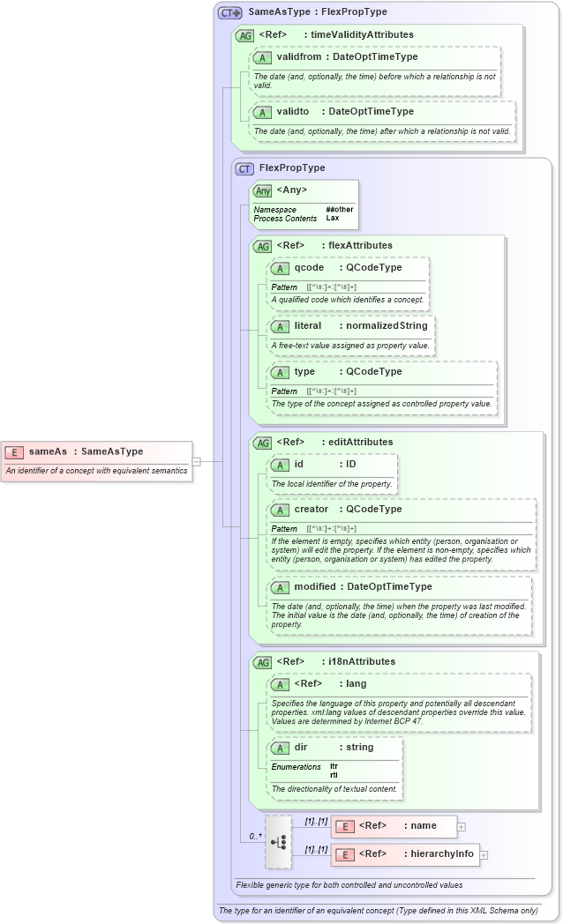Click the 0..* occurrence label
The height and width of the screenshot is (924, 563).
click(255, 836)
